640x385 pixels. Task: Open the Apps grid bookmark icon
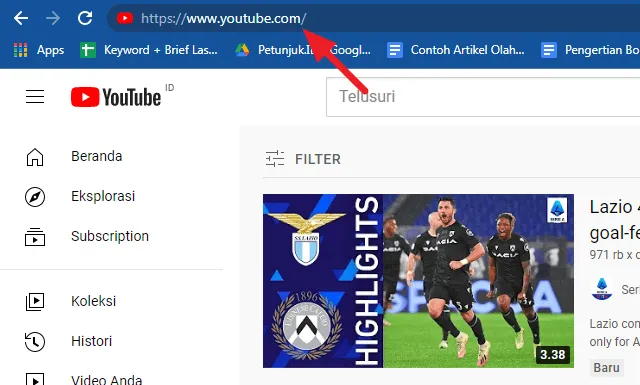[x=20, y=50]
